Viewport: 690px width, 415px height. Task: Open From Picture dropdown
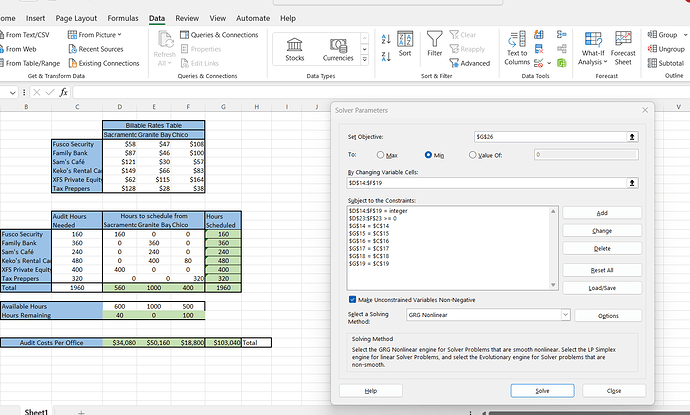tap(95, 35)
